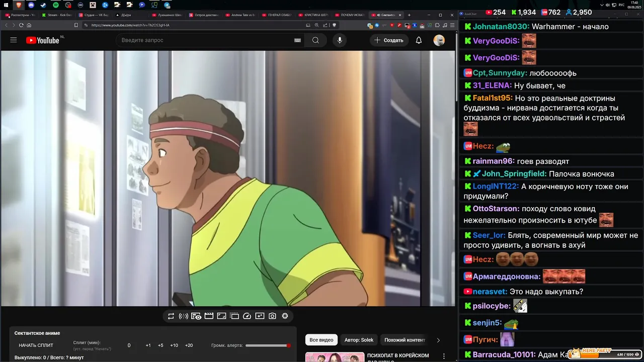Image resolution: width=644 pixels, height=362 pixels.
Task: Open the playback speed gauge icon
Action: click(x=247, y=316)
